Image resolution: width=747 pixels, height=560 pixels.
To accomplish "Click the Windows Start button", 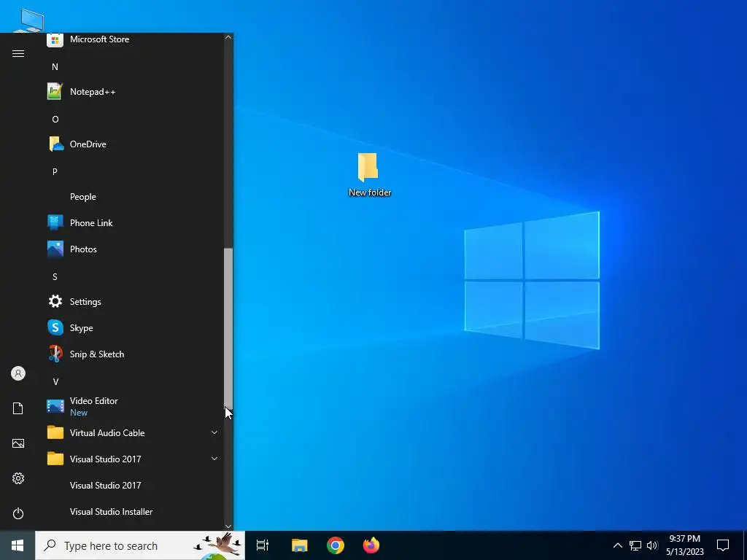I will click(x=18, y=545).
